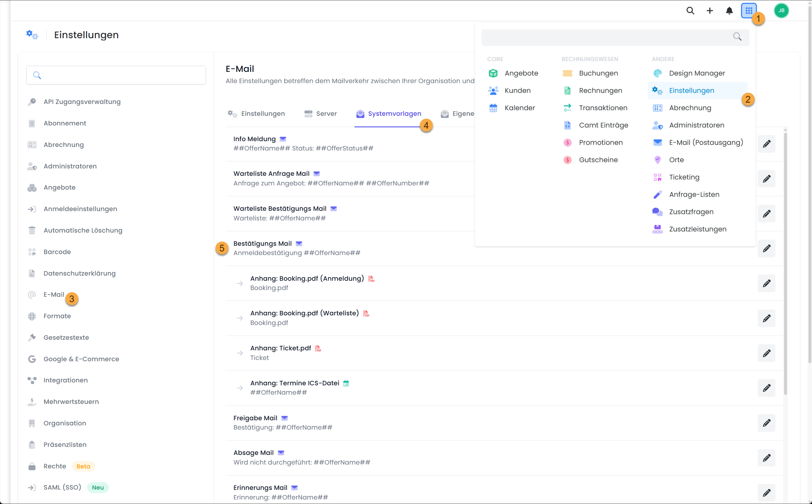
Task: Open the JB user avatar menu
Action: click(781, 11)
